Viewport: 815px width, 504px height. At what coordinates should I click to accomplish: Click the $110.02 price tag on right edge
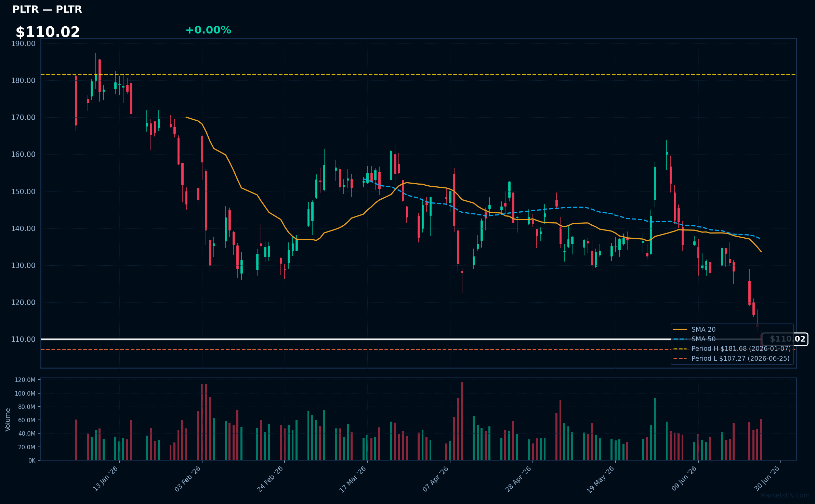click(785, 339)
